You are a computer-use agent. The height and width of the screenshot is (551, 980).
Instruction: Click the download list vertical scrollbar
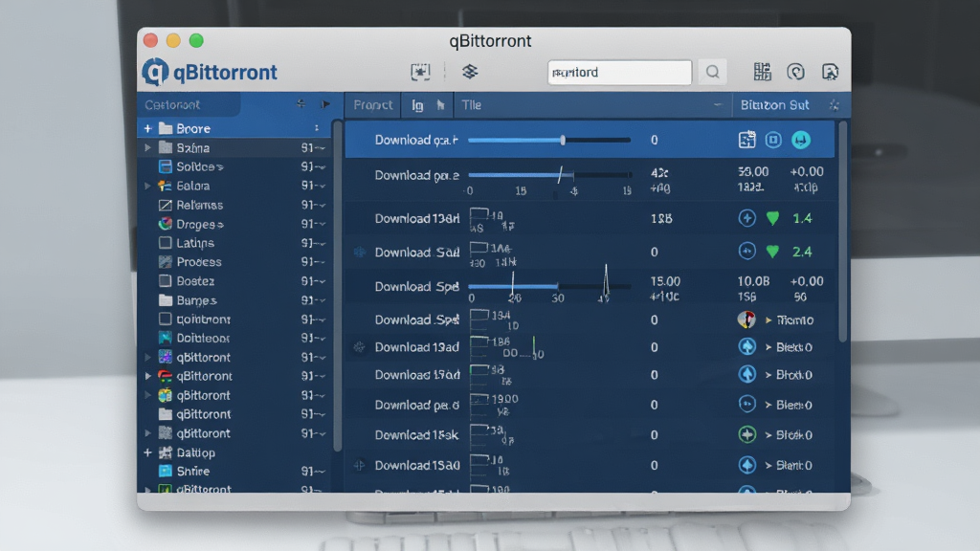point(842,231)
